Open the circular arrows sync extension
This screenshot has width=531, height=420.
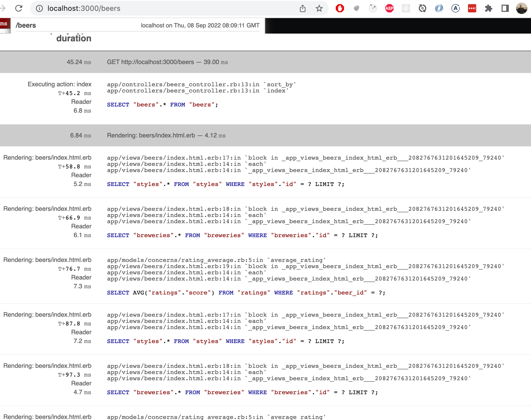pyautogui.click(x=422, y=9)
